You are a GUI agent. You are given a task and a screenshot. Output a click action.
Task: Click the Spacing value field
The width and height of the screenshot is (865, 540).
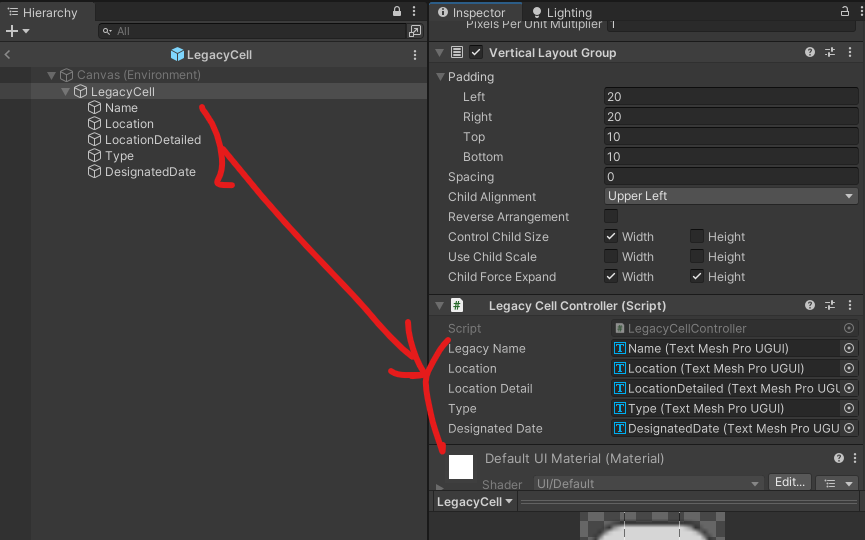tap(731, 177)
